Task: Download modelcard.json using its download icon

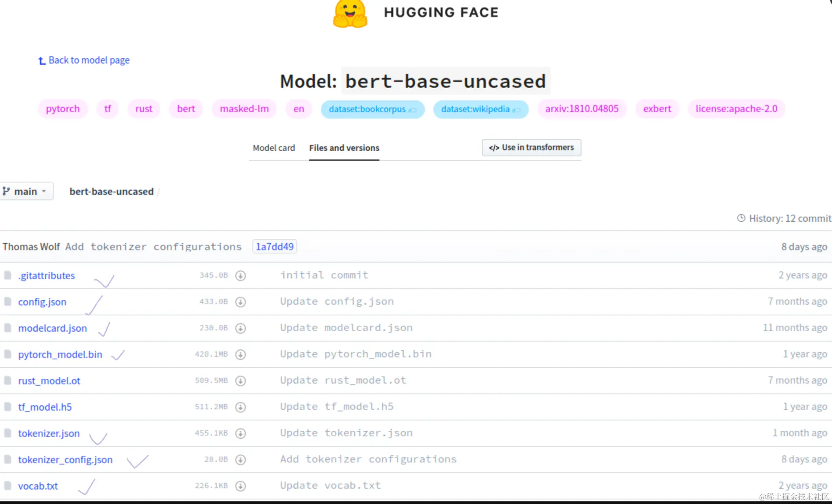Action: pos(240,328)
